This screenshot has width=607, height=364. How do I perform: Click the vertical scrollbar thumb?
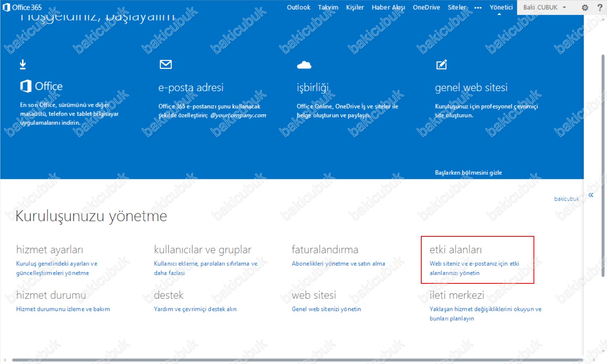pyautogui.click(x=603, y=165)
